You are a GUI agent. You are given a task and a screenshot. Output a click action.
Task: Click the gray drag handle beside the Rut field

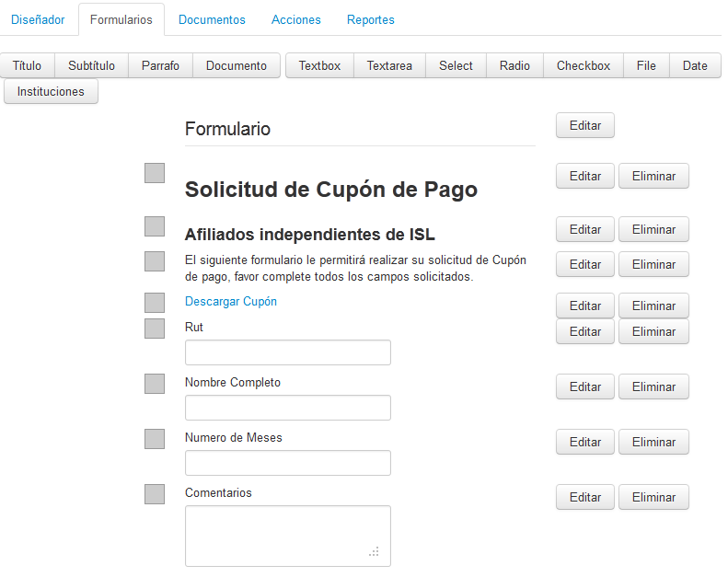tap(155, 329)
